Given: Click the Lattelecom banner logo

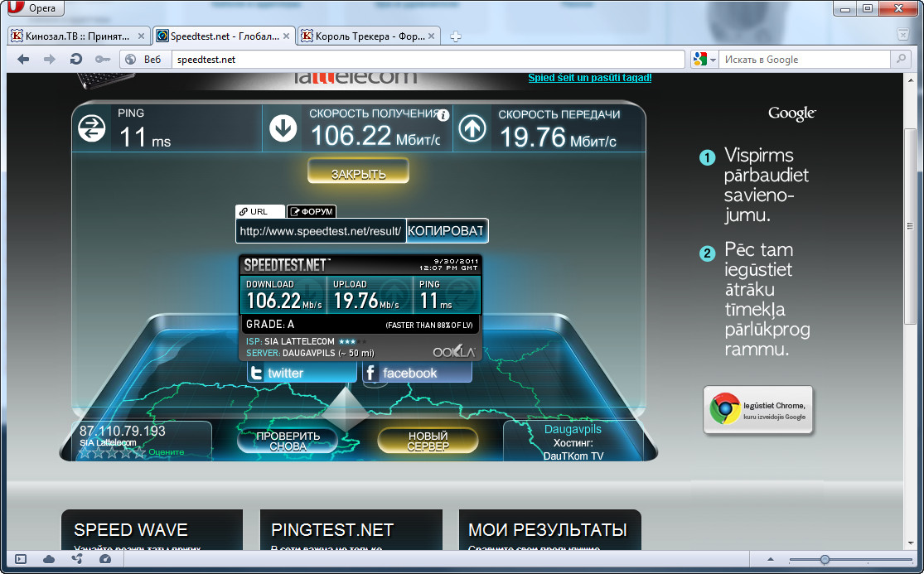Looking at the screenshot, I should pos(356,77).
